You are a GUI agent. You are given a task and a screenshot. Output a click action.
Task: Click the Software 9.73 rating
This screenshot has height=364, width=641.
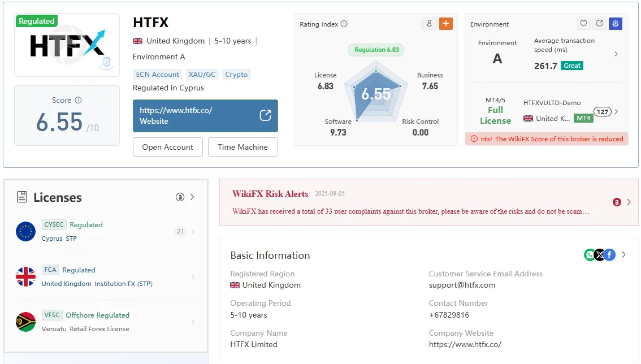338,127
